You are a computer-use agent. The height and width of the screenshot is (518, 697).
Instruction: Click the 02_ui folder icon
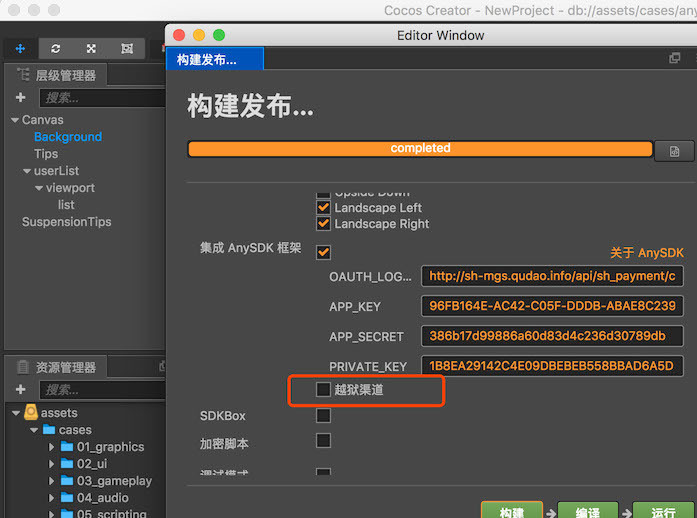coord(67,464)
